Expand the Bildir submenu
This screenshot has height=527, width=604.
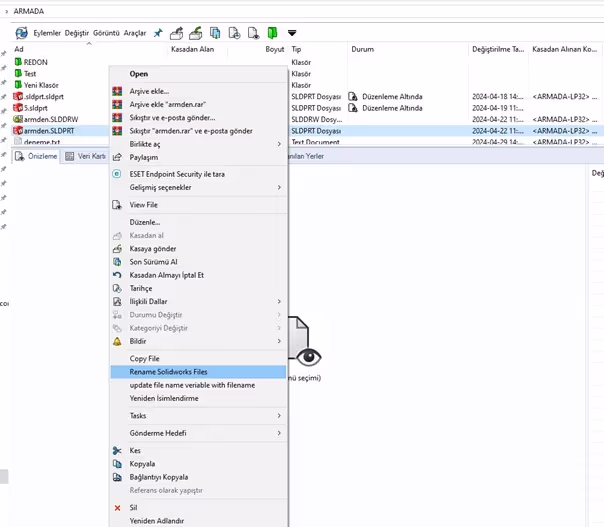click(x=199, y=341)
